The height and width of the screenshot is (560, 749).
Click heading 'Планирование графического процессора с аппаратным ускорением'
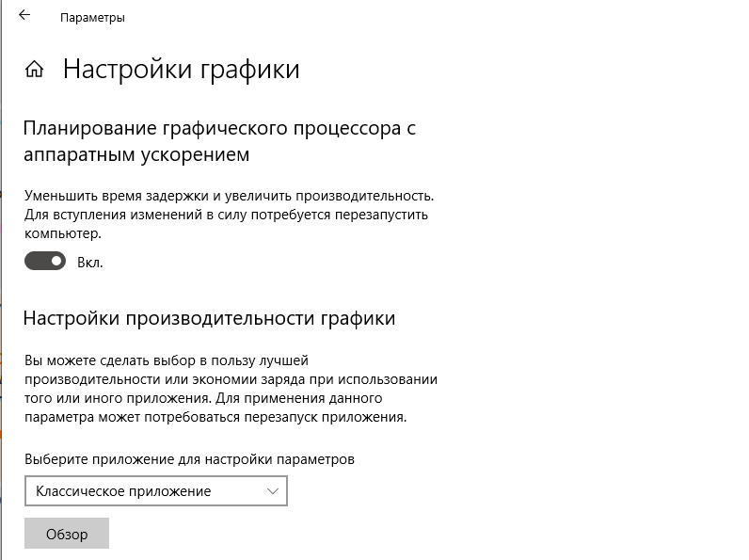point(219,141)
